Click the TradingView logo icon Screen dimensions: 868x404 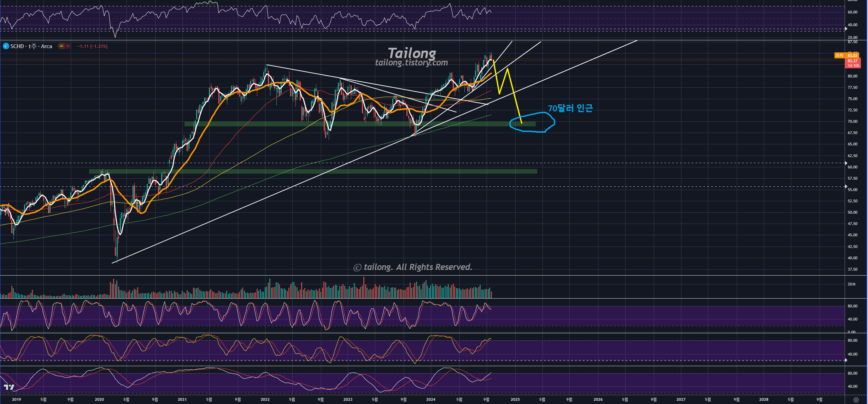pyautogui.click(x=9, y=387)
